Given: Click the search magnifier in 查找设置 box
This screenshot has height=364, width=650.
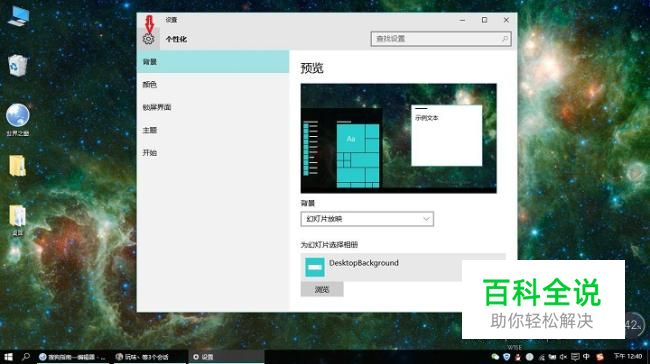Looking at the screenshot, I should (x=505, y=39).
